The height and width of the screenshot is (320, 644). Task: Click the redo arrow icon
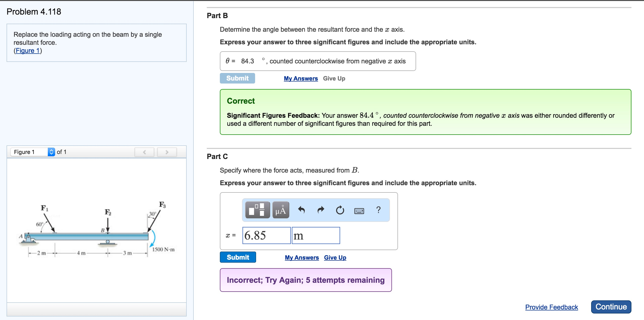point(320,210)
